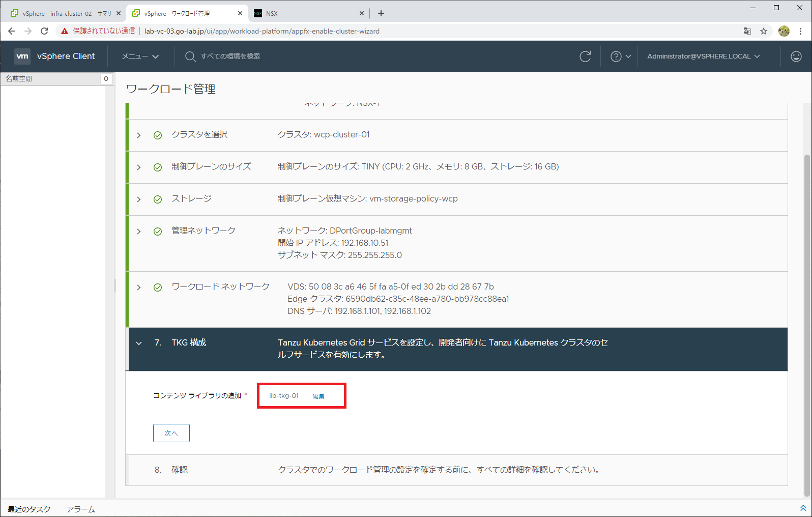Click the browser forward arrow
This screenshot has width=812, height=517.
coord(28,31)
